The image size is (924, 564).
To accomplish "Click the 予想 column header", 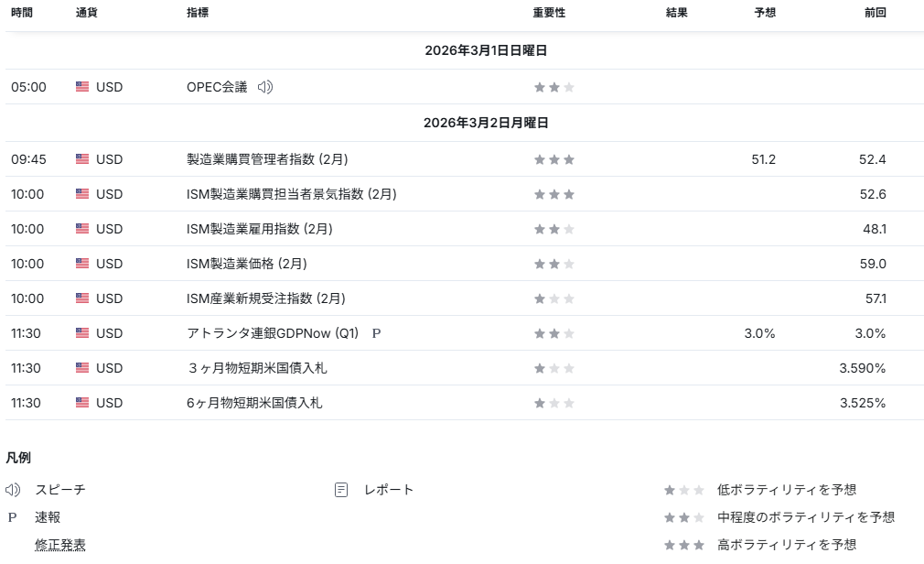I will [765, 13].
